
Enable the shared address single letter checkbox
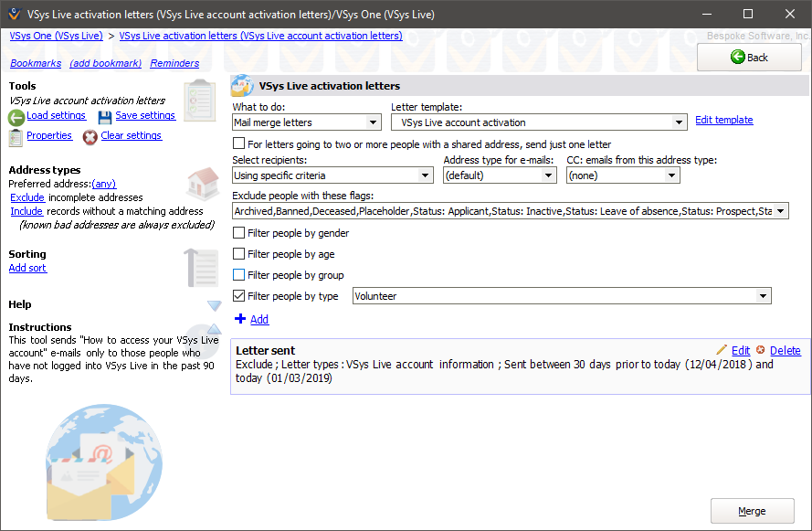coord(239,144)
